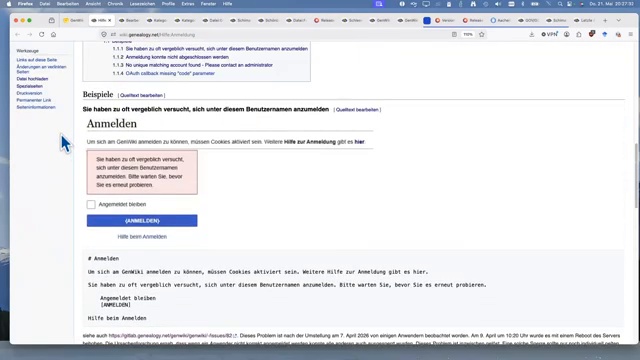Open Hilfe beim Anmelden link
This screenshot has width=640, height=360.
coord(142,237)
